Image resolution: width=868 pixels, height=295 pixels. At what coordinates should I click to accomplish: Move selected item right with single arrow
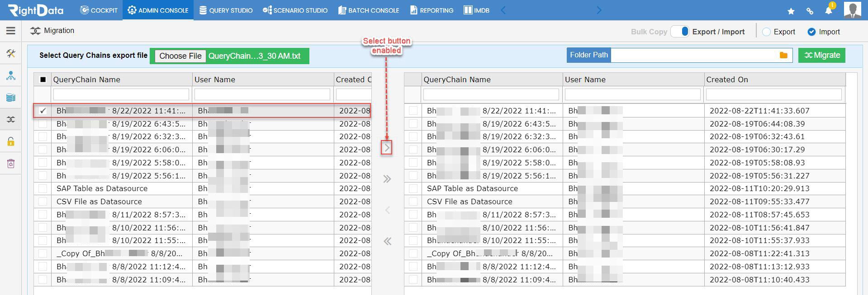(x=387, y=148)
